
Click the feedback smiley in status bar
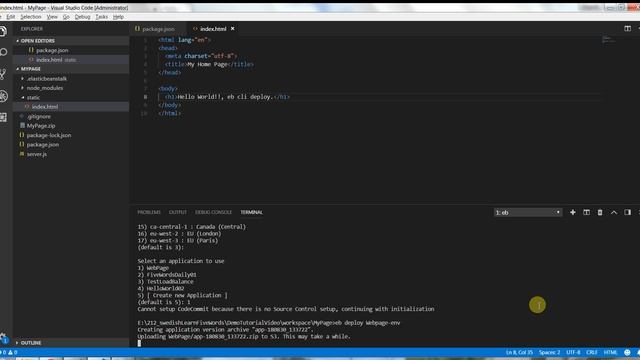pyautogui.click(x=627, y=352)
